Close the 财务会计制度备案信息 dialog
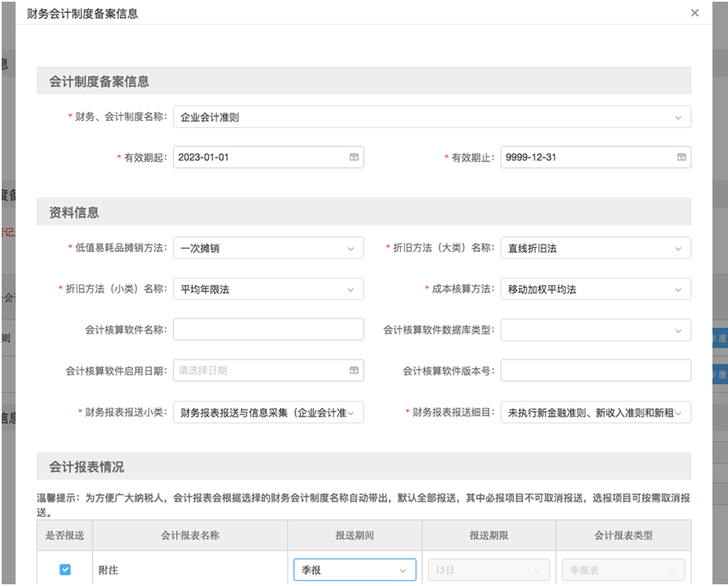728x586 pixels. click(695, 13)
